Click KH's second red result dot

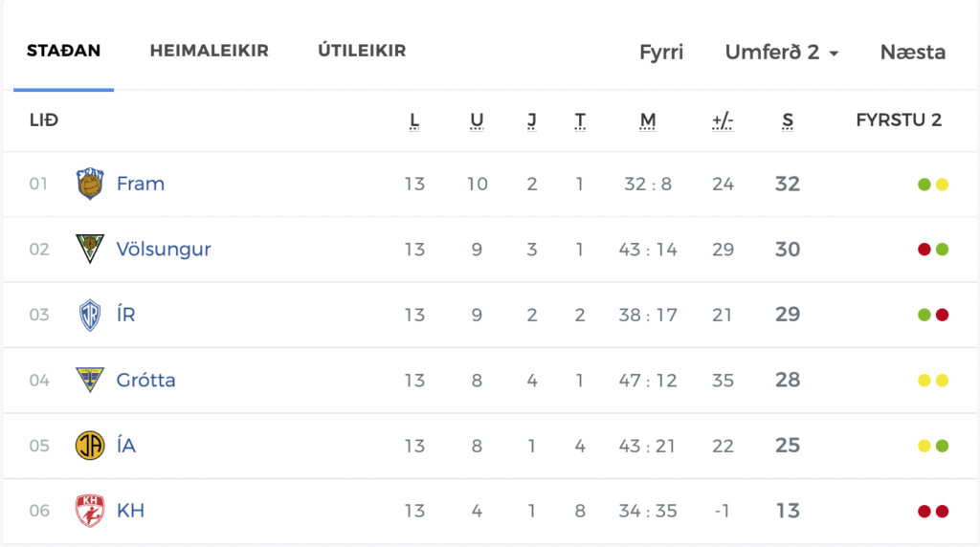coord(943,512)
